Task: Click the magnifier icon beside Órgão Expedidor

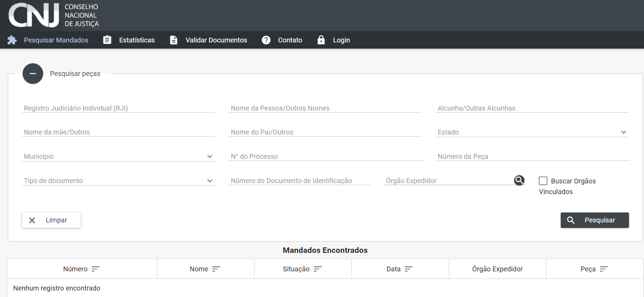Action: click(519, 180)
